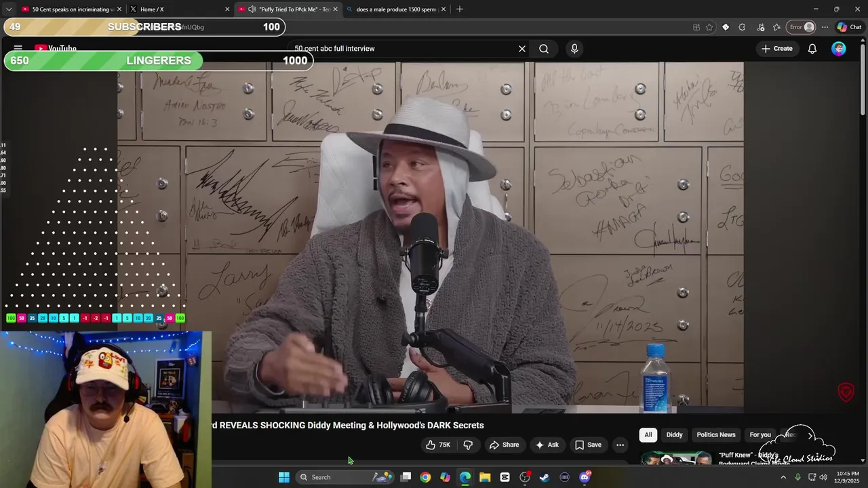Viewport: 868px width, 488px height.
Task: Click the Create button on YouTube
Action: coord(776,49)
